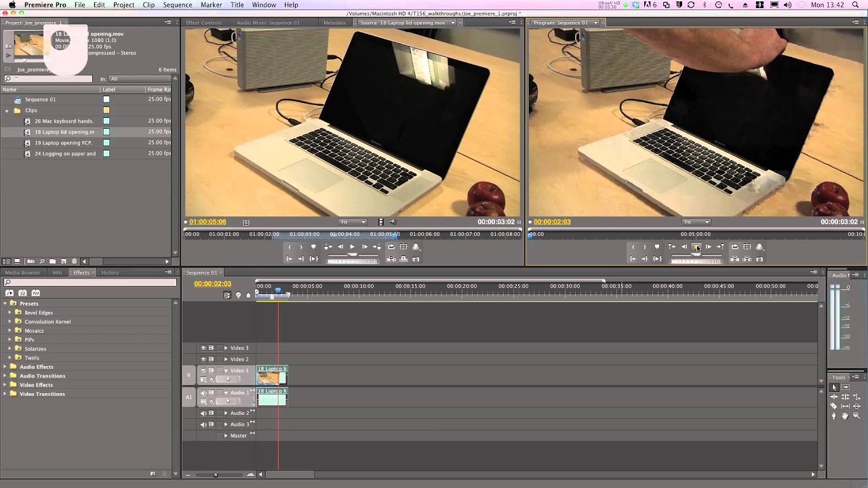Mute Audio 3 track speaker
This screenshot has width=868, height=488.
coord(203,424)
